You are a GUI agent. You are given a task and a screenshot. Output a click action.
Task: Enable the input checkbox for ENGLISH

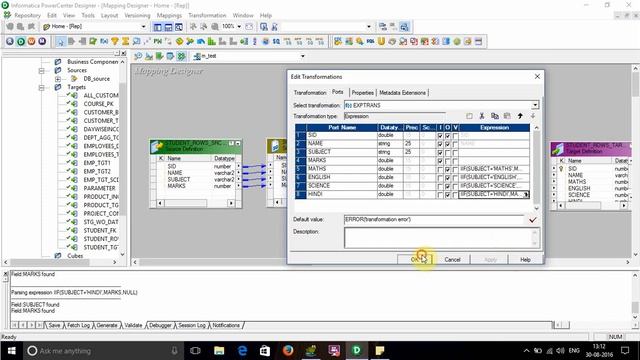coord(440,178)
